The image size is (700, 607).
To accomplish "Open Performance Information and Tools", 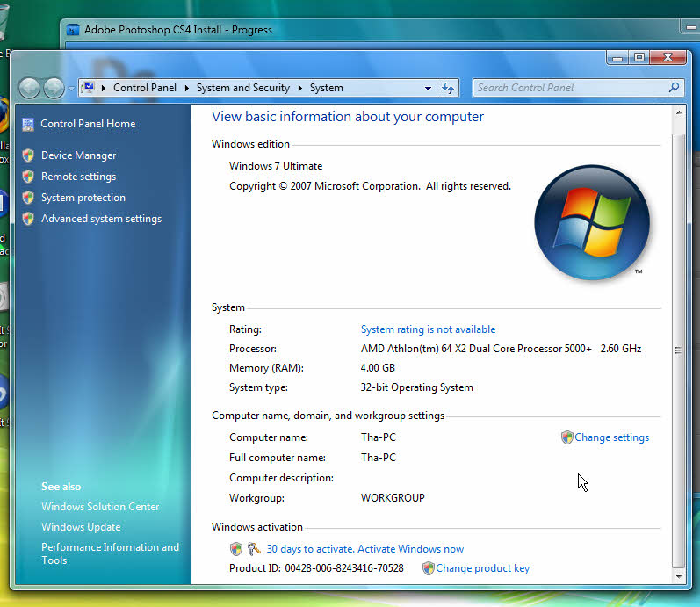I will point(111,553).
